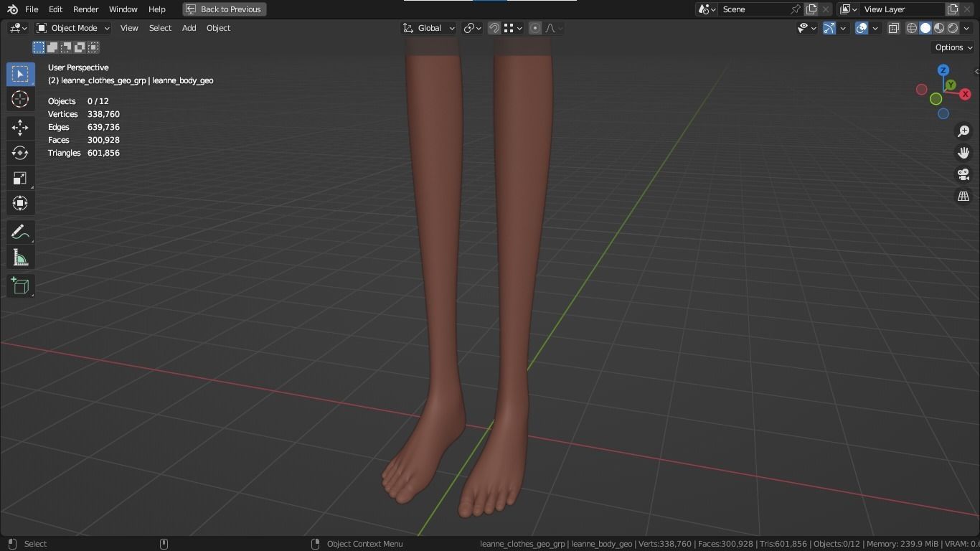Open the Window menu
980x551 pixels.
point(123,9)
